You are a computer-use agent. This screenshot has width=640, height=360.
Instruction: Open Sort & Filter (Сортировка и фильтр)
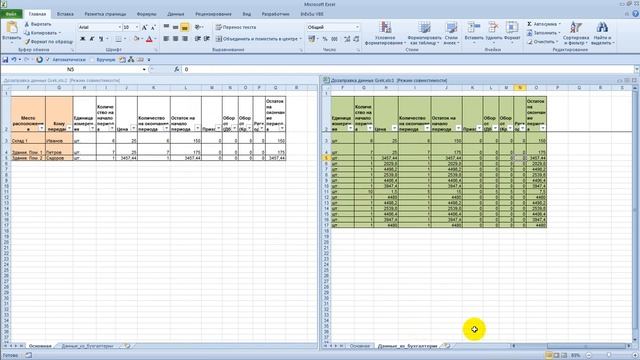coord(576,33)
